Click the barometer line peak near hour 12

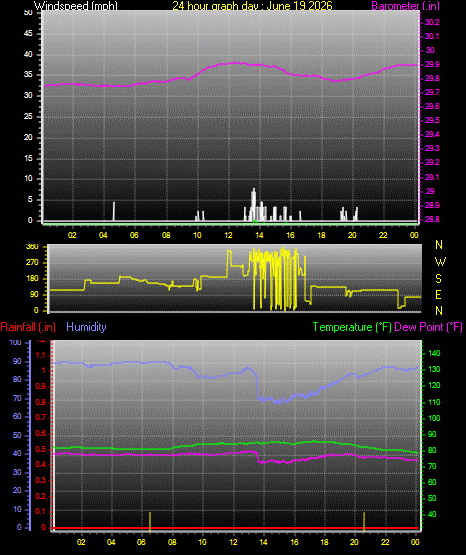click(x=234, y=63)
